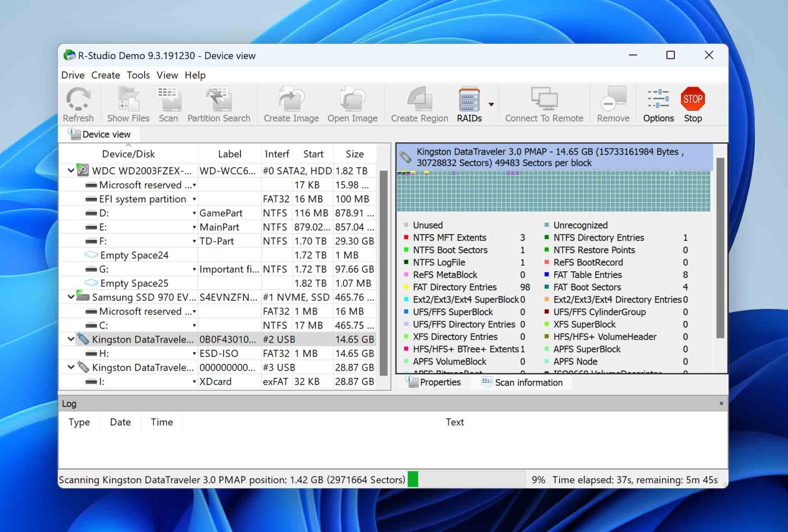Collapse the Samsung SSD 970 EVO entry

coord(70,297)
